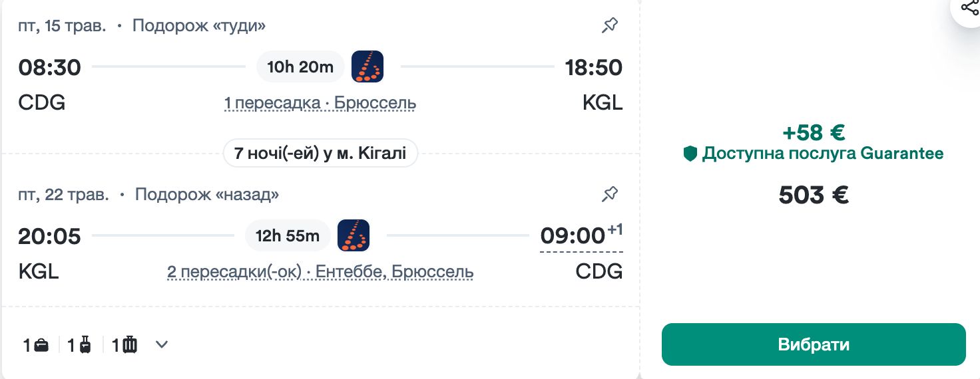Screen dimensions: 980x379
Task: Click the outbound Brussels Airlines logo
Action: (x=367, y=66)
